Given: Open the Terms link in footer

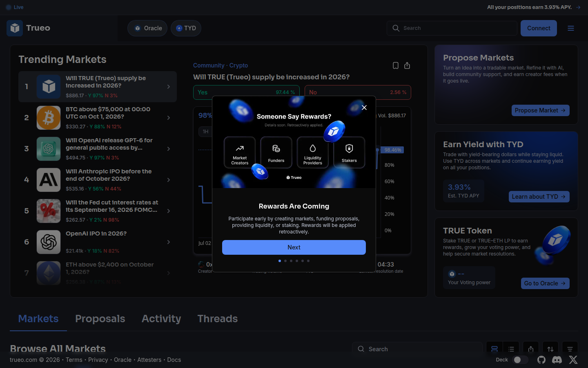Looking at the screenshot, I should (x=74, y=360).
